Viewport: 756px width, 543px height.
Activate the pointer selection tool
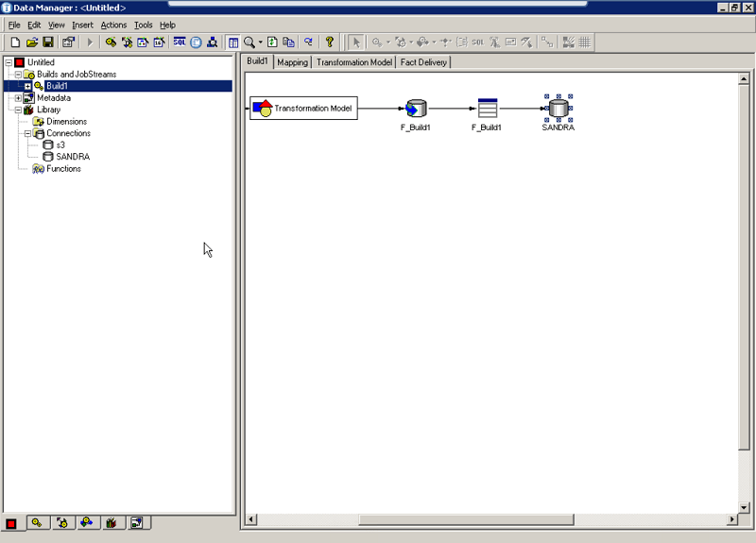coord(356,42)
